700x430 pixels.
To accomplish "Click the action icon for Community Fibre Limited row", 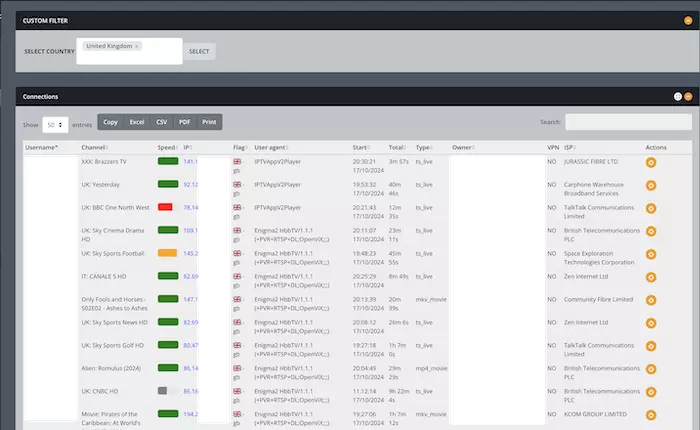I will click(650, 299).
